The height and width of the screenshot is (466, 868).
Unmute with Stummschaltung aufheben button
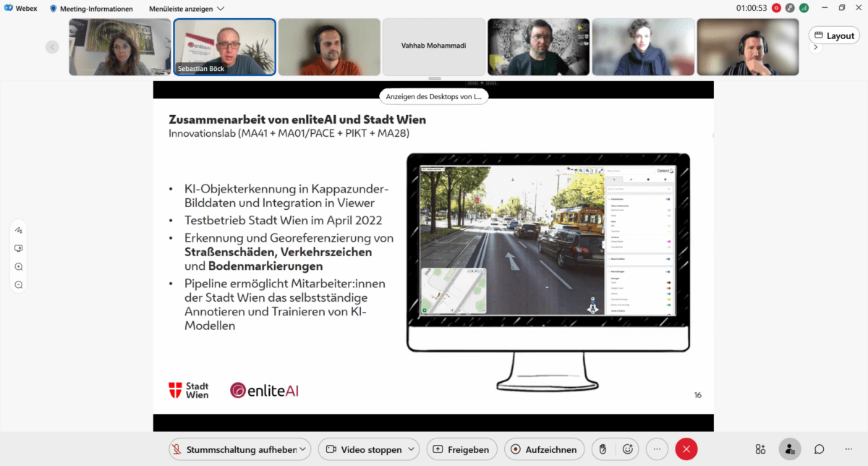tap(234, 449)
